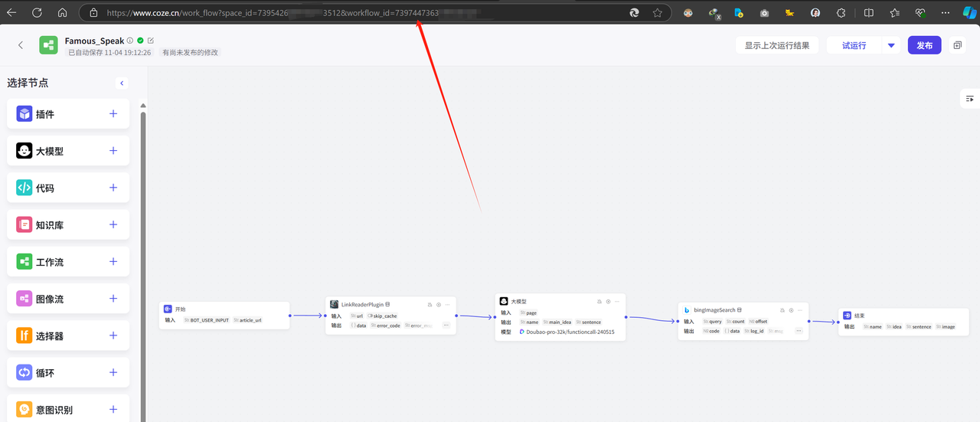This screenshot has width=980, height=422.
Task: Select the 图像流 node type
Action: (68, 299)
